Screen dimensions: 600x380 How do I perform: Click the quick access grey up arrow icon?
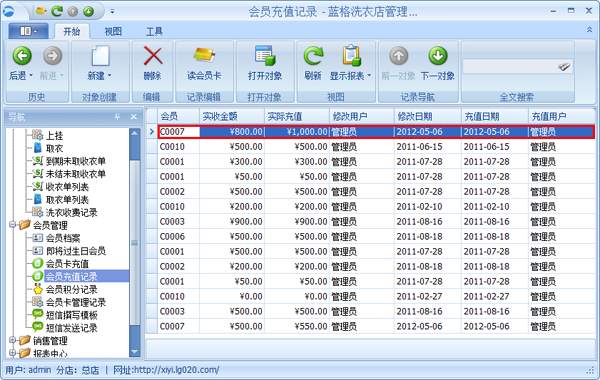pyautogui.click(x=73, y=11)
